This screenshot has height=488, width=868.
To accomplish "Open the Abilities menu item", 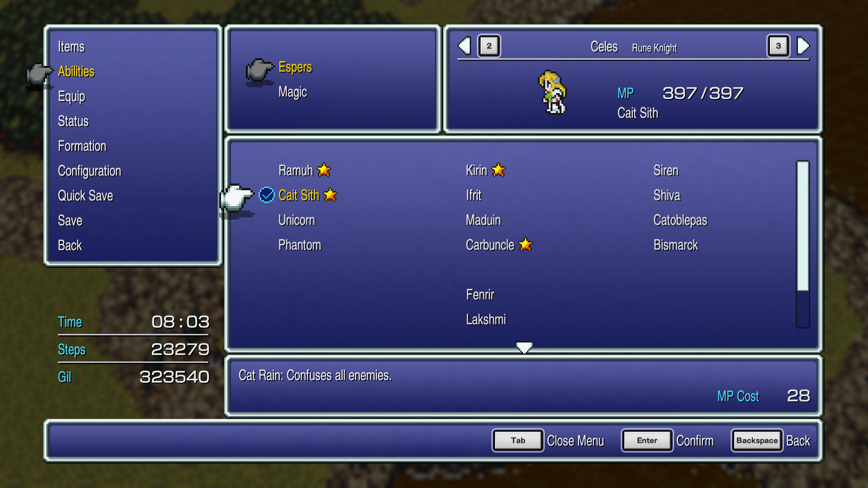I will [x=77, y=71].
